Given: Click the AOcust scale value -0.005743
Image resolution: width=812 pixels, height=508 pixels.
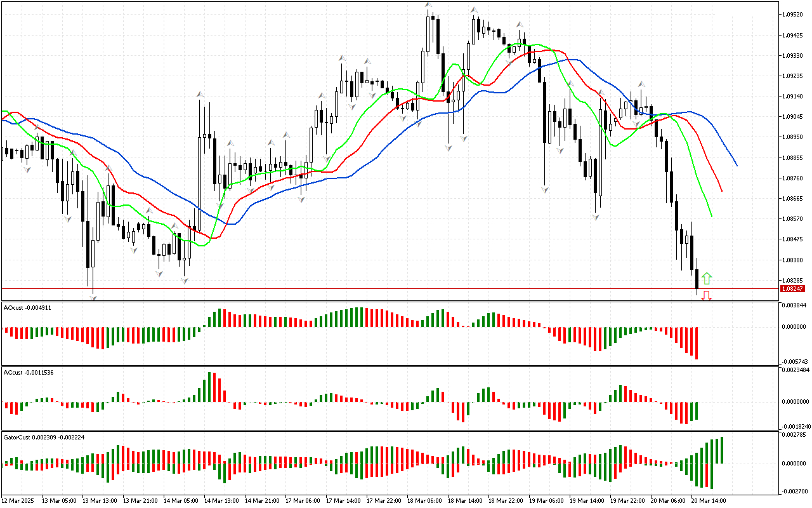Looking at the screenshot, I should 795,361.
